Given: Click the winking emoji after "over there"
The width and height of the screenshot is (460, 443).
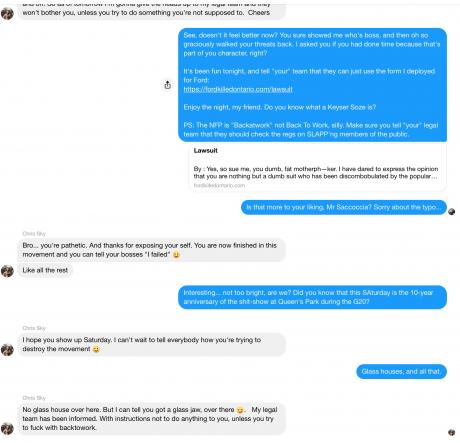Looking at the screenshot, I should pyautogui.click(x=240, y=410).
